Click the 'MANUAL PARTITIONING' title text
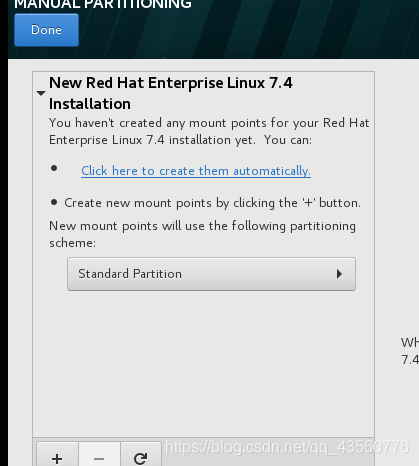 [103, 5]
